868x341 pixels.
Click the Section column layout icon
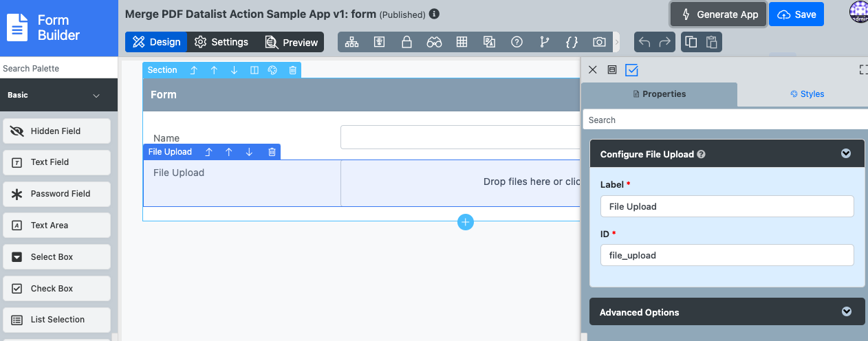[254, 70]
